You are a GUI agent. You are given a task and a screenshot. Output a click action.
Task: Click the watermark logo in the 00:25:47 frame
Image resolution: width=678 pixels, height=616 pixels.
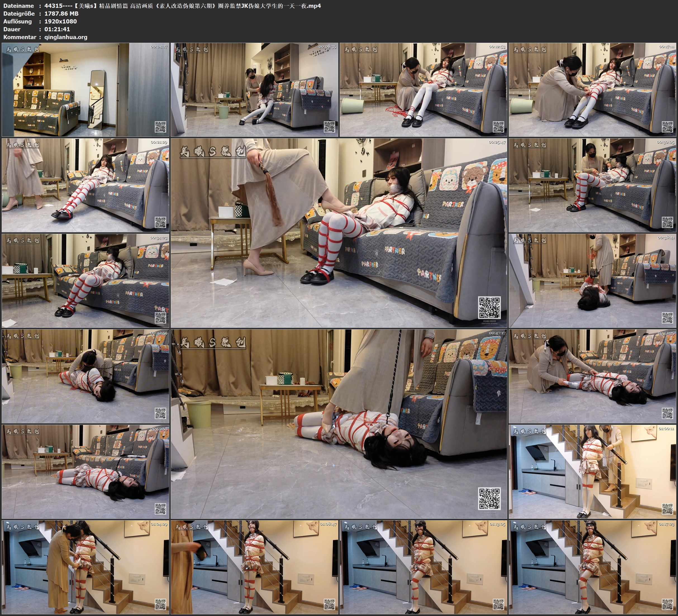213,152
